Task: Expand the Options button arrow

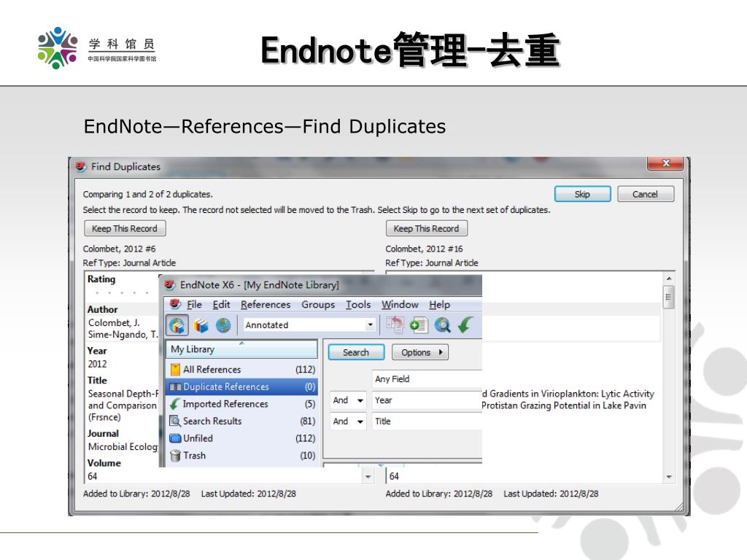Action: pyautogui.click(x=441, y=352)
